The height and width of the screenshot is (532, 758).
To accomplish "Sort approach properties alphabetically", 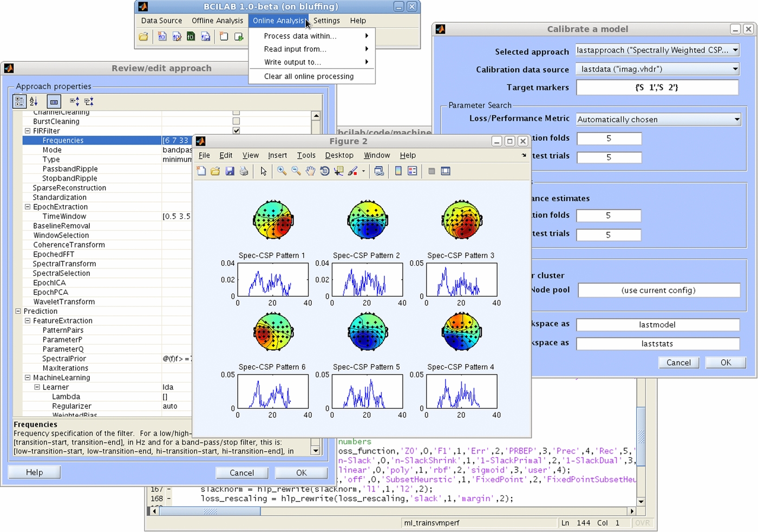I will pyautogui.click(x=33, y=101).
